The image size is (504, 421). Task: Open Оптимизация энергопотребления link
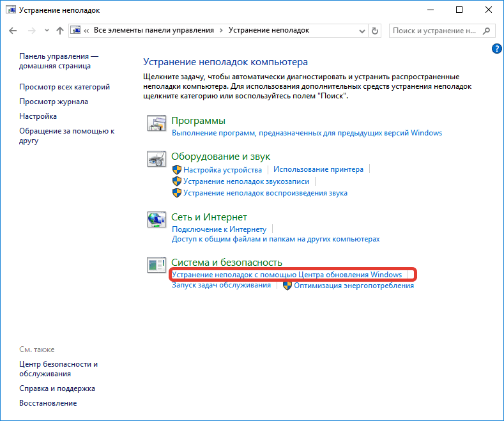pos(354,286)
